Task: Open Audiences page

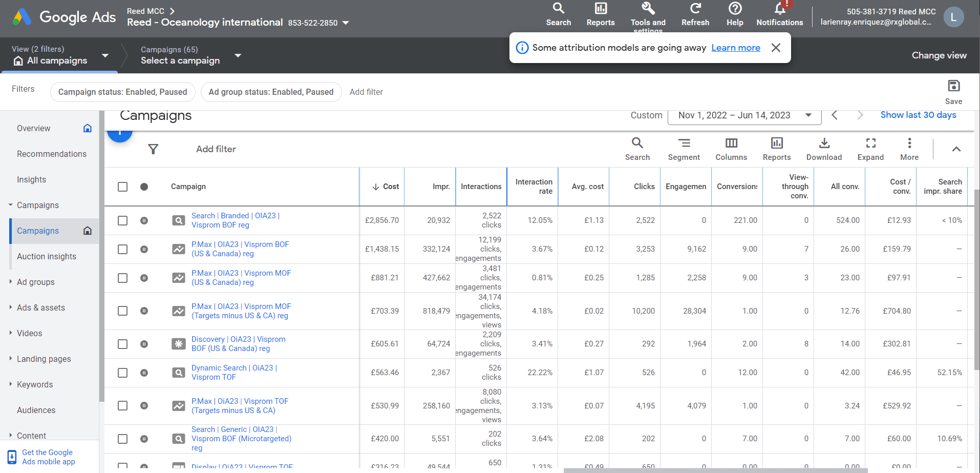Action: [36, 410]
